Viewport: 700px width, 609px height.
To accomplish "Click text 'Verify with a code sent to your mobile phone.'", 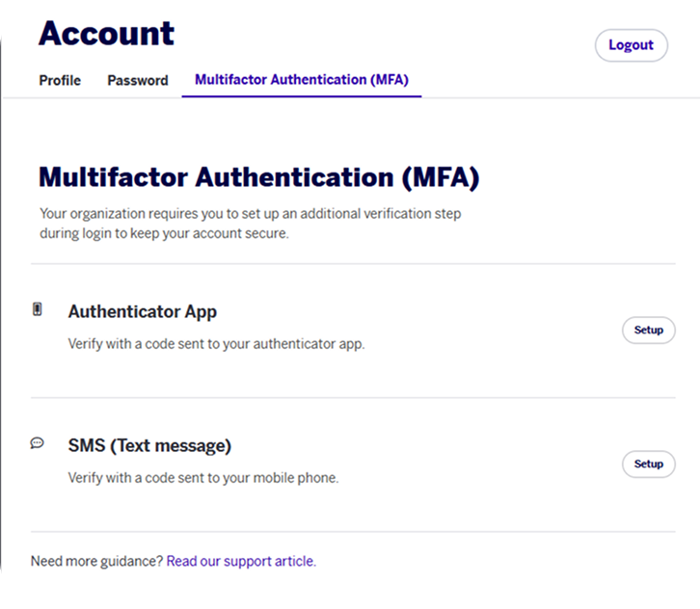I will click(203, 478).
